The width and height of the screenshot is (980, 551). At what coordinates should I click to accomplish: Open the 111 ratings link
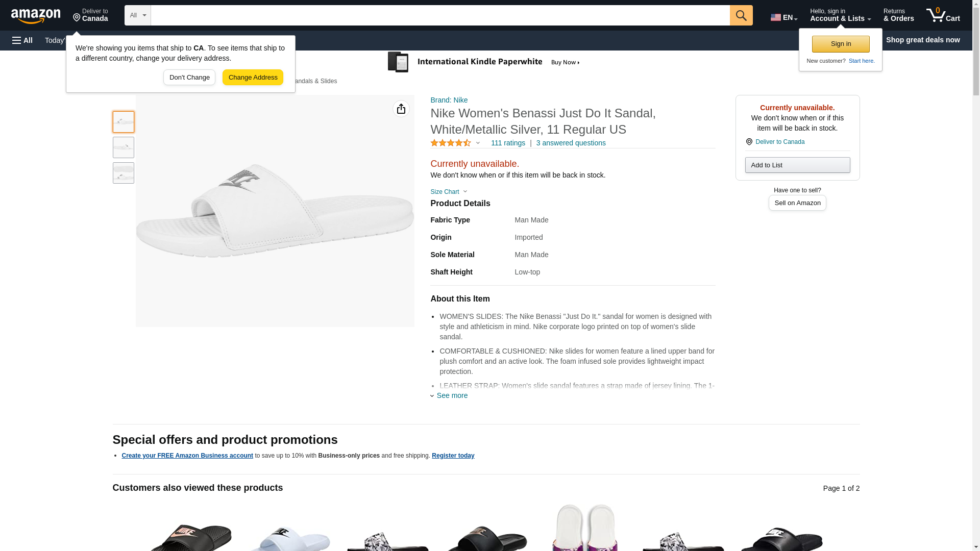(x=507, y=143)
